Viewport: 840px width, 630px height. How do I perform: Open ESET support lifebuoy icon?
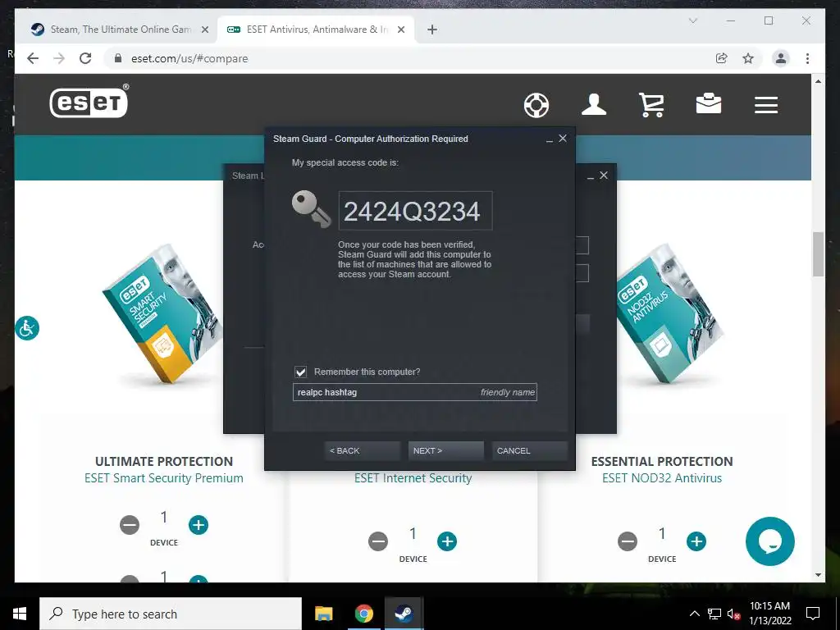tap(536, 105)
